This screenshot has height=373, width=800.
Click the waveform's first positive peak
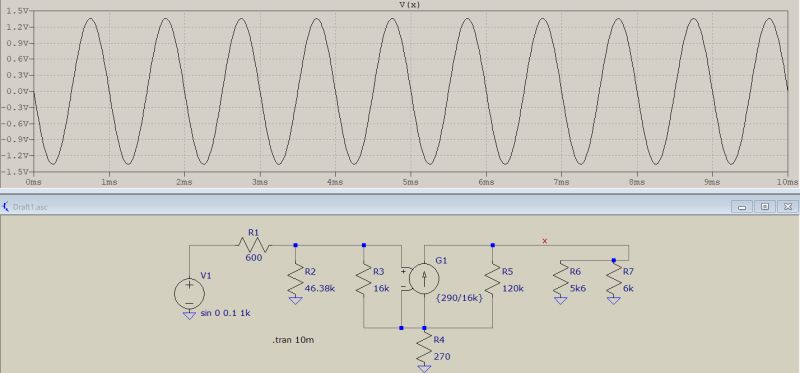(90, 18)
